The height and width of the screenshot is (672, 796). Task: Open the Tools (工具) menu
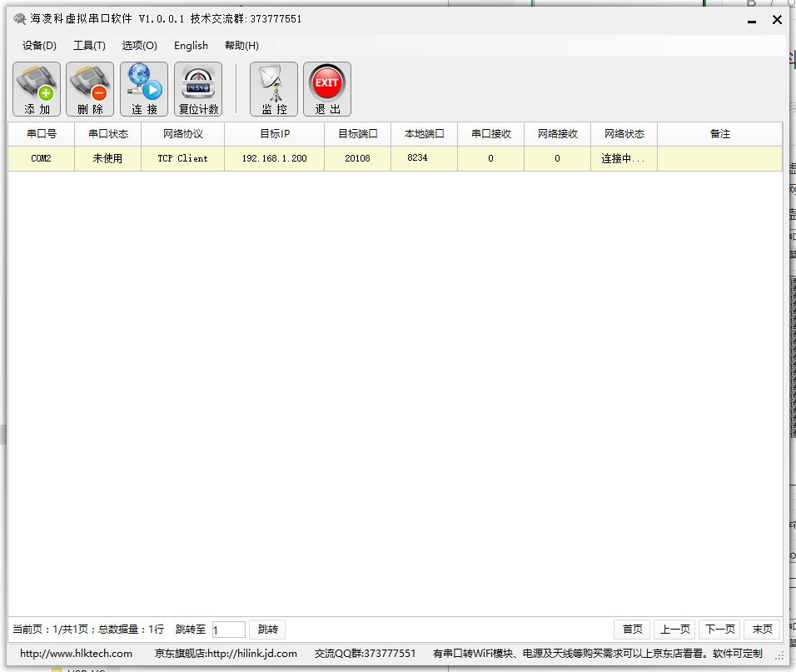click(x=89, y=46)
